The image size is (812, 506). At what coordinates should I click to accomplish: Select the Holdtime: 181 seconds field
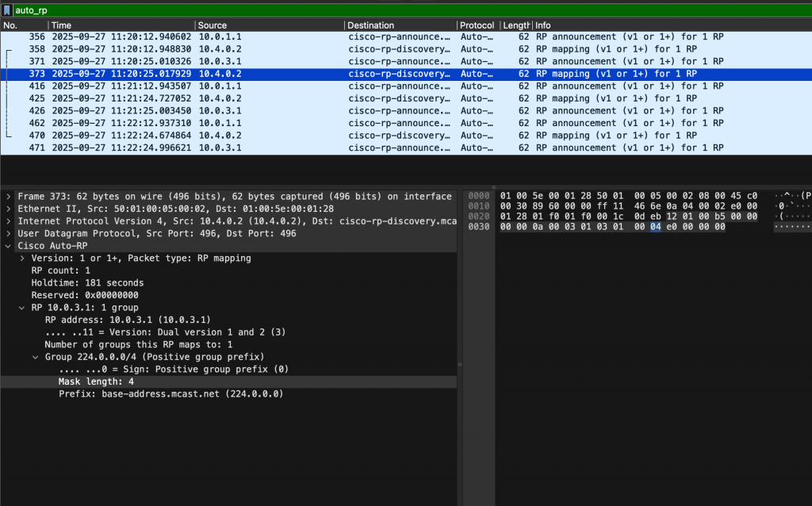(x=87, y=283)
